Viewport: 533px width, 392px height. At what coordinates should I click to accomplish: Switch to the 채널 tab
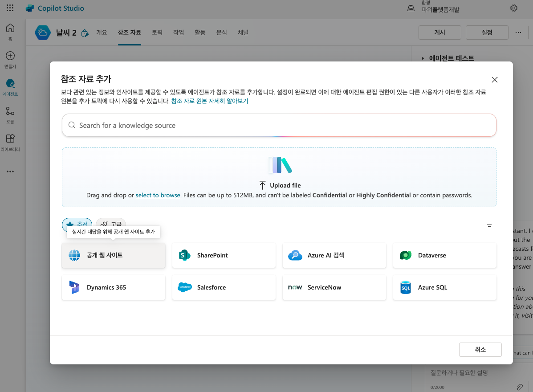tap(243, 33)
